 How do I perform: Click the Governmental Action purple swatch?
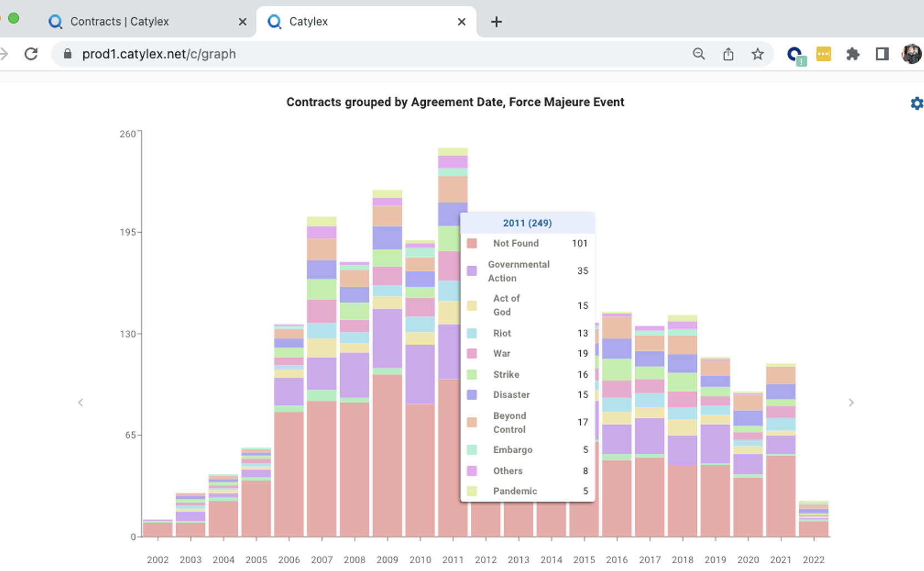click(x=472, y=271)
